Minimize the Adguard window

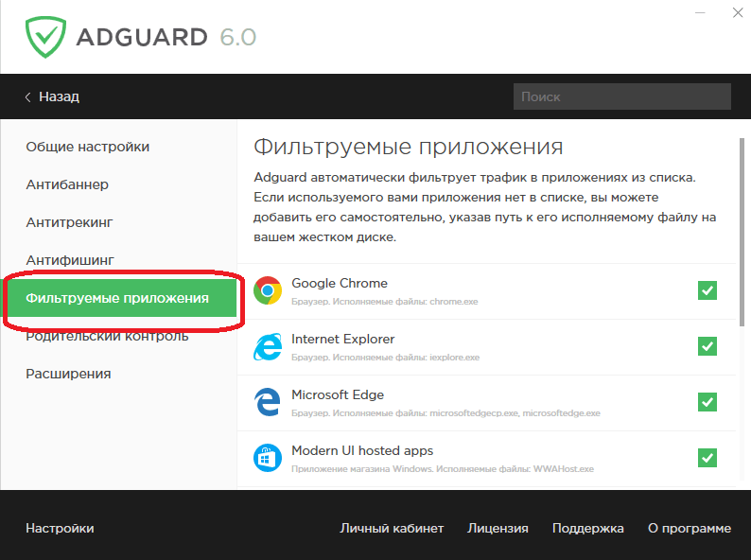point(700,13)
